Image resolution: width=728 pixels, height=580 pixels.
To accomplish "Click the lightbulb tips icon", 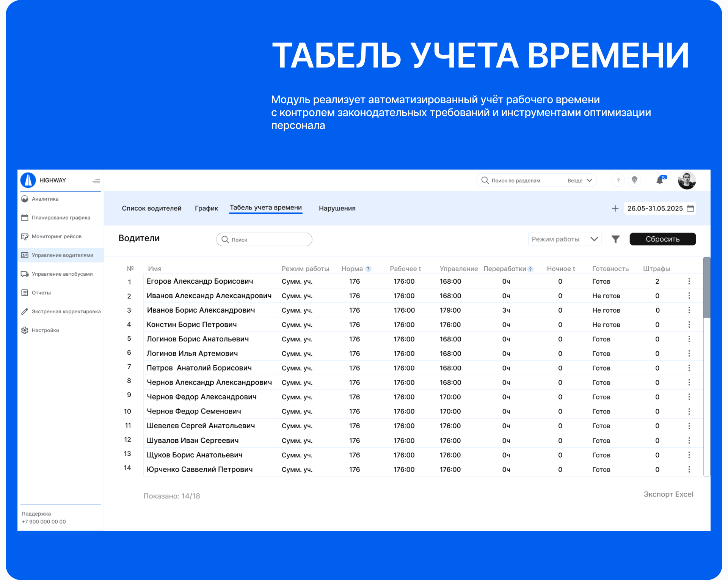I will point(634,180).
